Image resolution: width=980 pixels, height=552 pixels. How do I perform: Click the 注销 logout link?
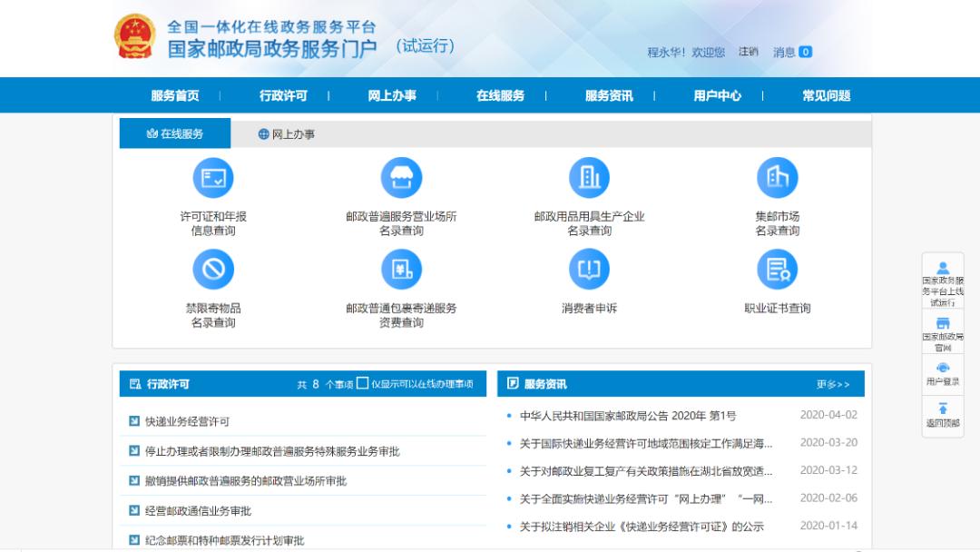point(749,52)
